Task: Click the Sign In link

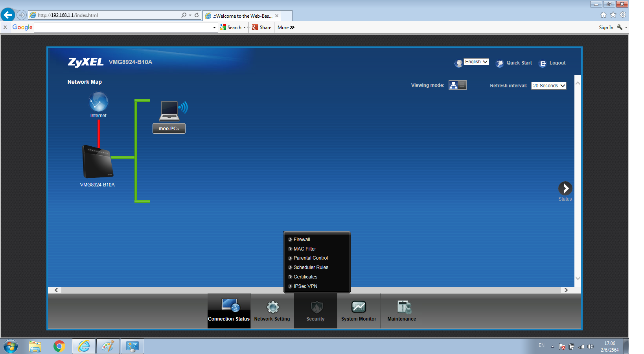Action: click(x=606, y=28)
